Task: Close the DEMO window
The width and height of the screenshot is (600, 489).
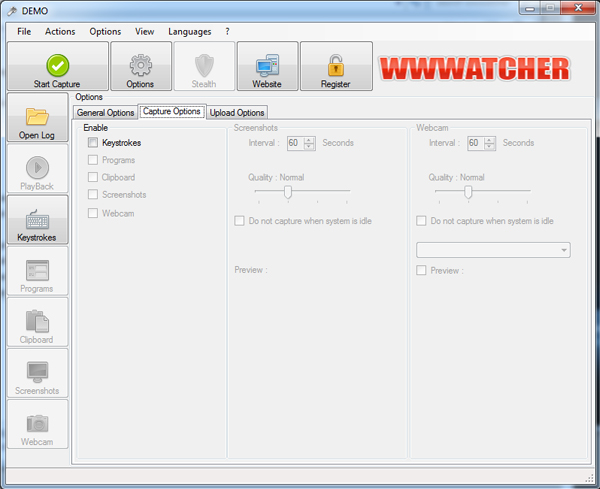Action: [578, 8]
